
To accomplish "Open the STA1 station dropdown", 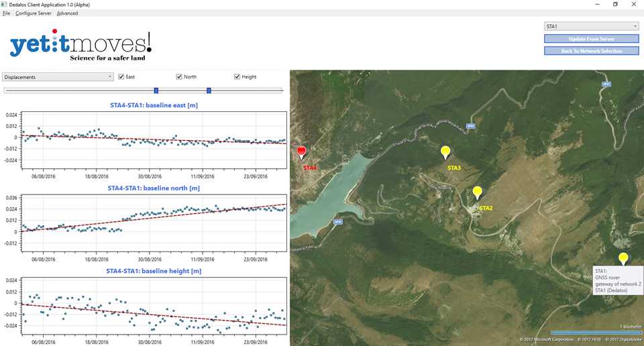I will coord(592,26).
